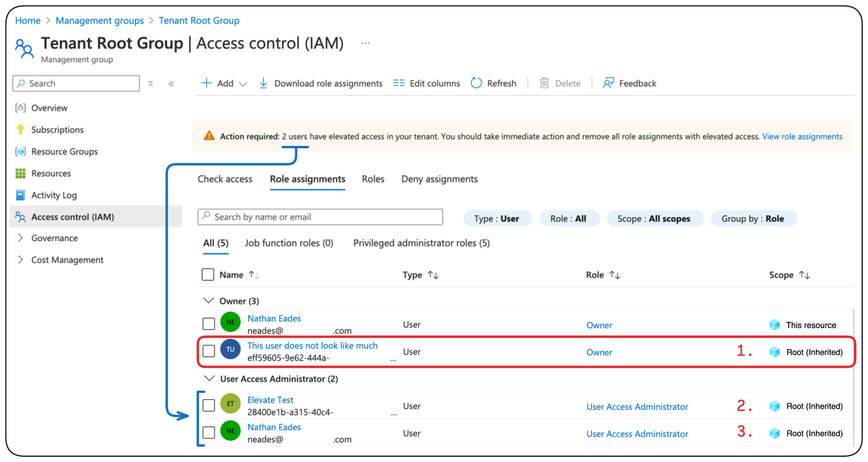Click the Feedback icon
868x462 pixels.
click(x=608, y=83)
